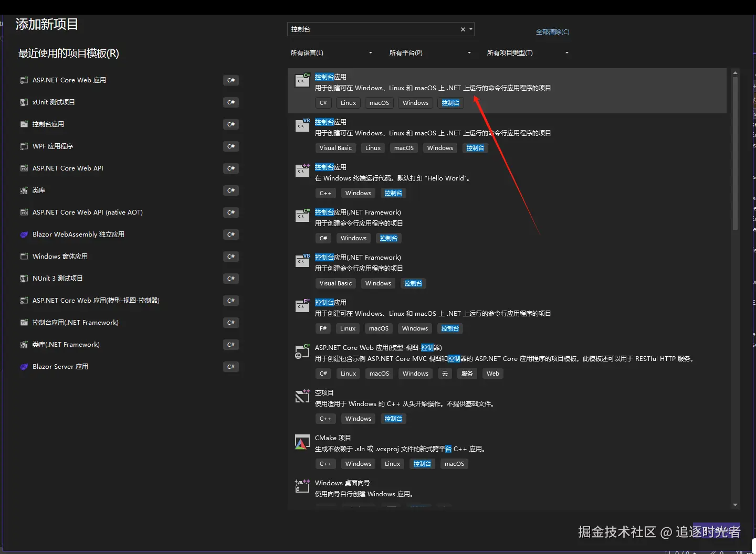Click the C# badge beside WPF 应用程序
Screen dimensions: 756x554
(x=231, y=146)
